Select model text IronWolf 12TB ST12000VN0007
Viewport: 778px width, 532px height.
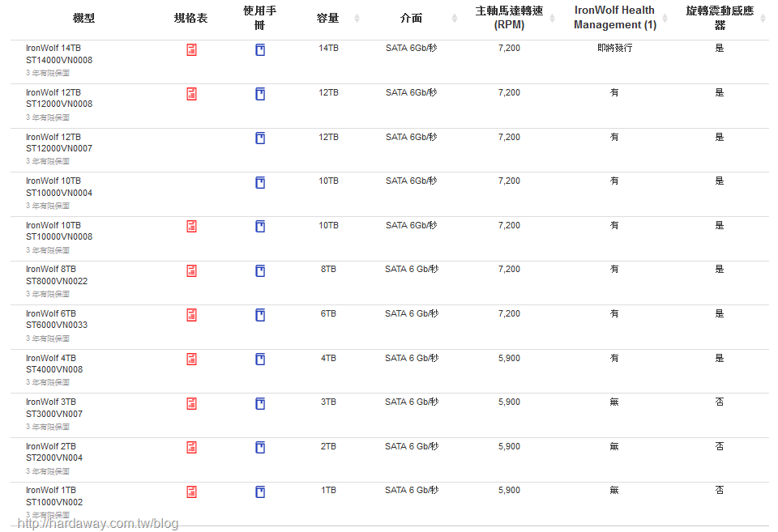click(x=59, y=143)
